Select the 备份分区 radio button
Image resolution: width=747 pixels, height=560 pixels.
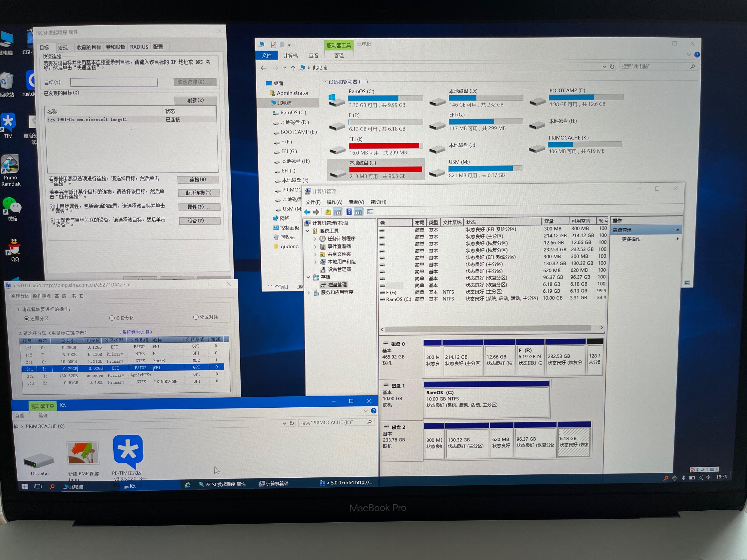[x=112, y=318]
